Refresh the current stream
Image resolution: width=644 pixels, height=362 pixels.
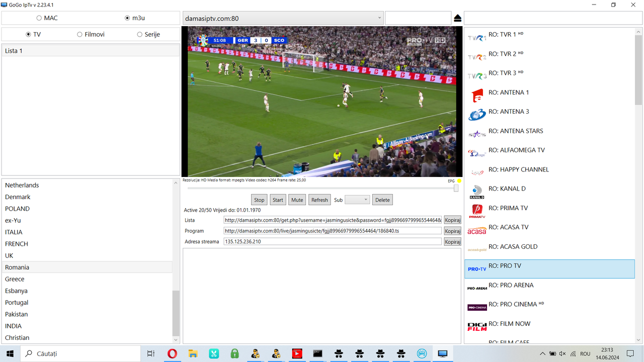click(319, 200)
